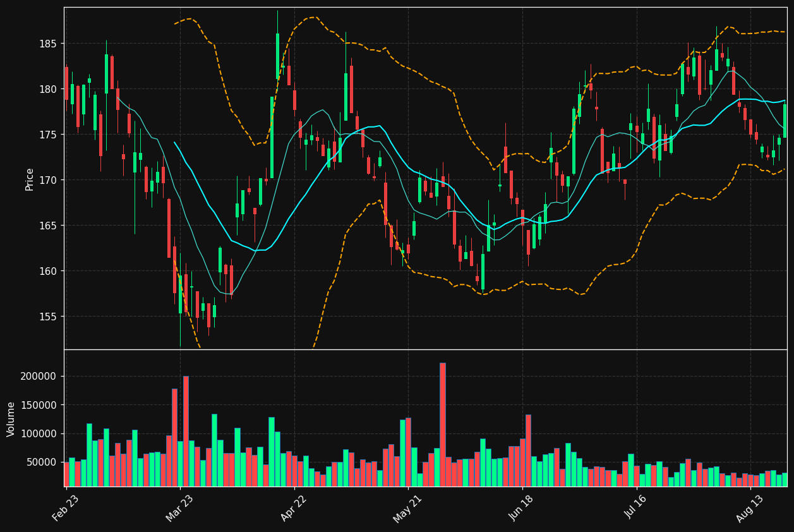Viewport: 794px width, 532px height.
Task: Click the 180 price axis value
Action: pyautogui.click(x=49, y=89)
